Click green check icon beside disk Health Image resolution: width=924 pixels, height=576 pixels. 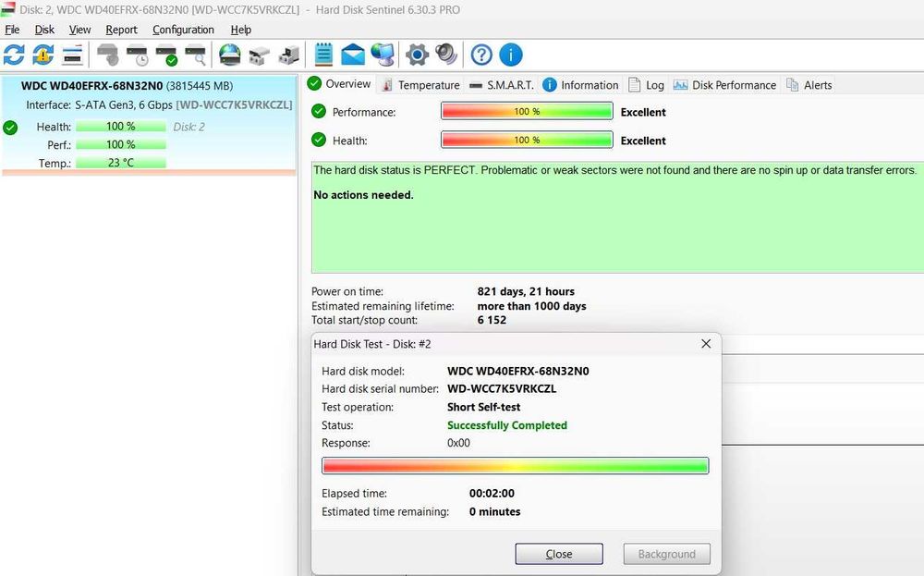(10, 128)
